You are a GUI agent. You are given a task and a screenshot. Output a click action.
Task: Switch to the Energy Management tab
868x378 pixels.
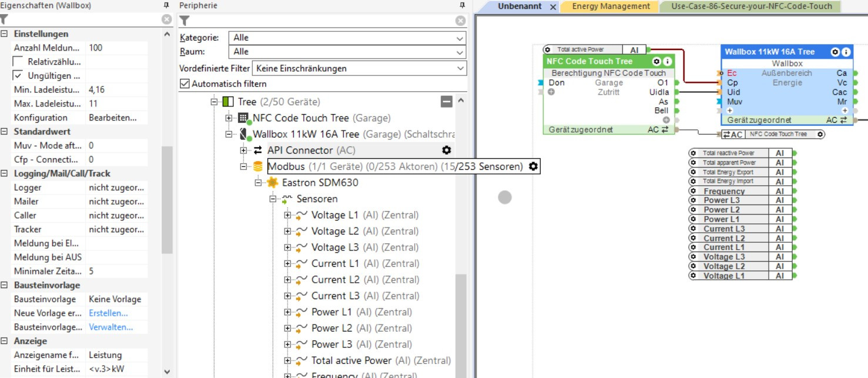[611, 6]
